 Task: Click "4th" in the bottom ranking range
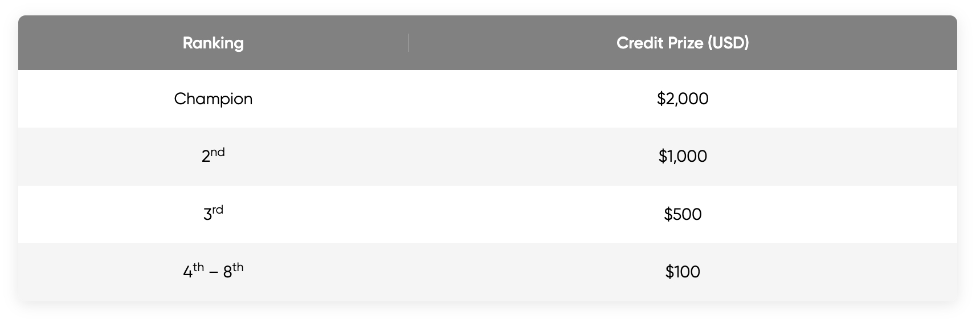(x=193, y=271)
